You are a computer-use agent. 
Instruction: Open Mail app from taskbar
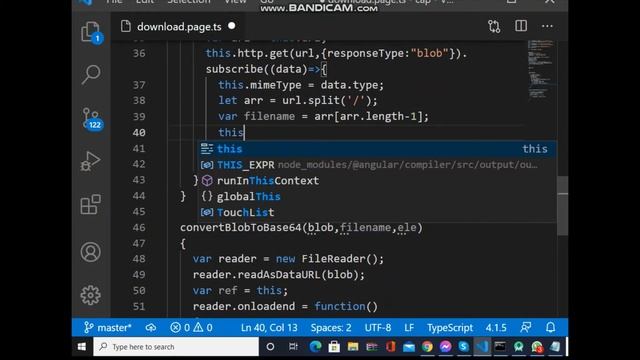[409, 347]
